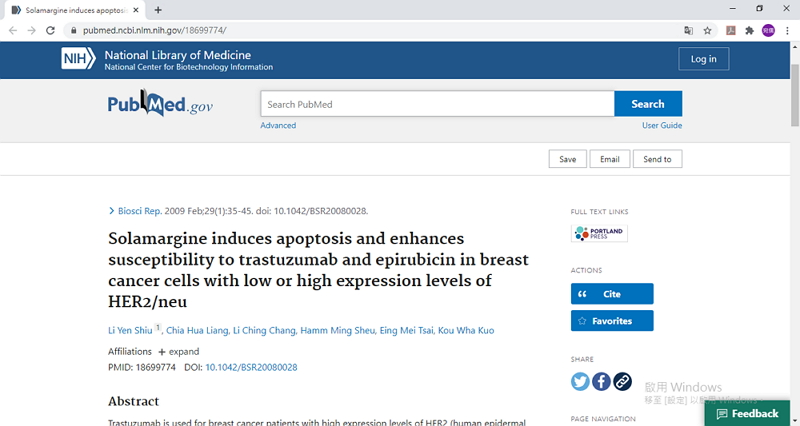800x426 pixels.
Task: Open the Advanced search link
Action: pyautogui.click(x=278, y=125)
